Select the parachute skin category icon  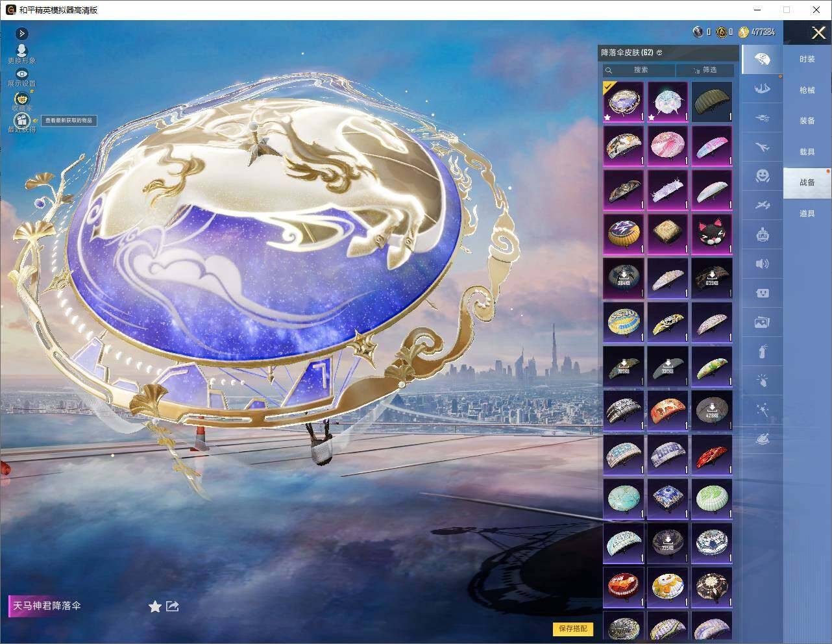pos(762,60)
